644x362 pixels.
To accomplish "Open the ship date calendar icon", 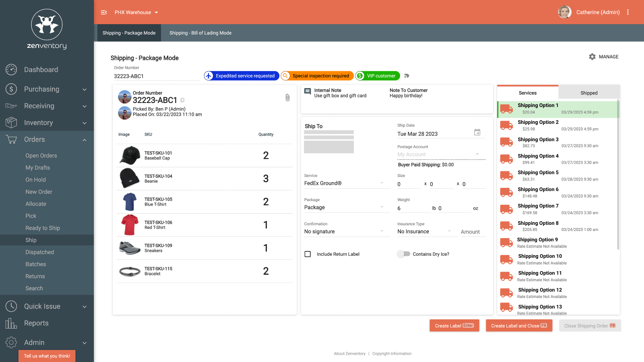I will [x=477, y=132].
